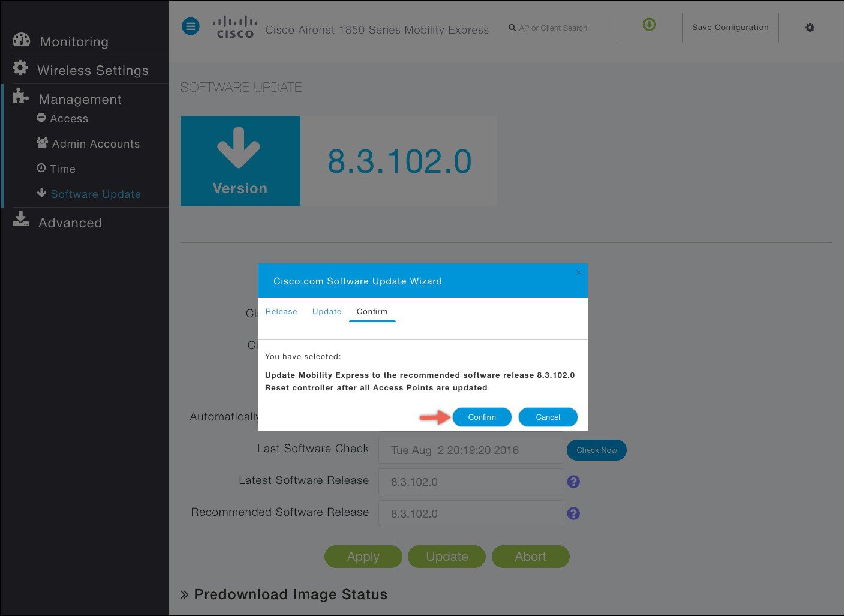This screenshot has width=845, height=616.
Task: Click the 8.3.102.0 version number display
Action: pos(399,161)
